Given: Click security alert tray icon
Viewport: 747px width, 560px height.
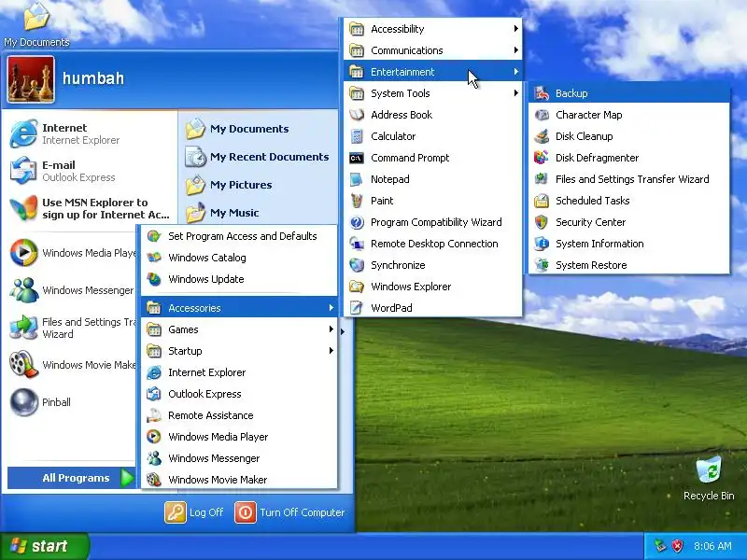Looking at the screenshot, I should (677, 546).
